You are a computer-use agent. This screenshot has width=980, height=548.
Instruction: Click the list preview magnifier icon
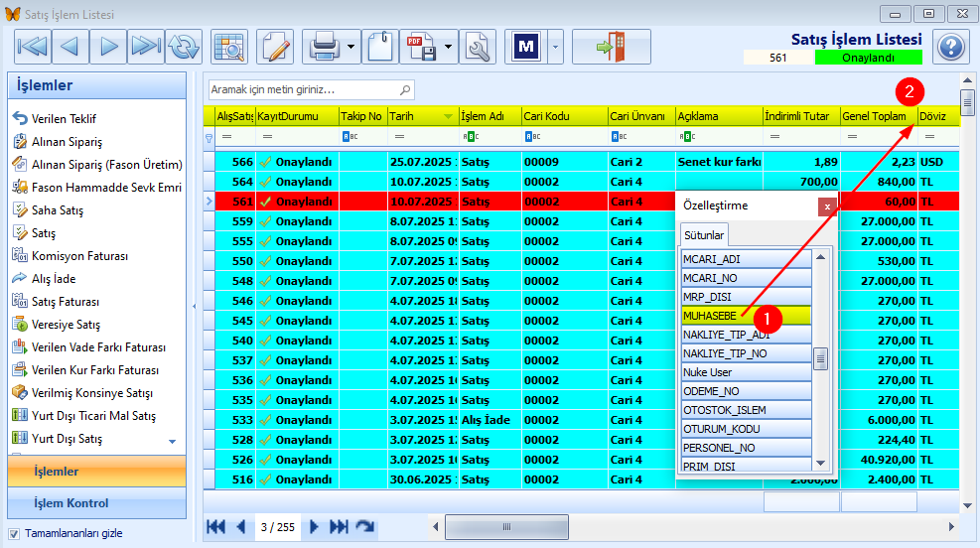(229, 47)
